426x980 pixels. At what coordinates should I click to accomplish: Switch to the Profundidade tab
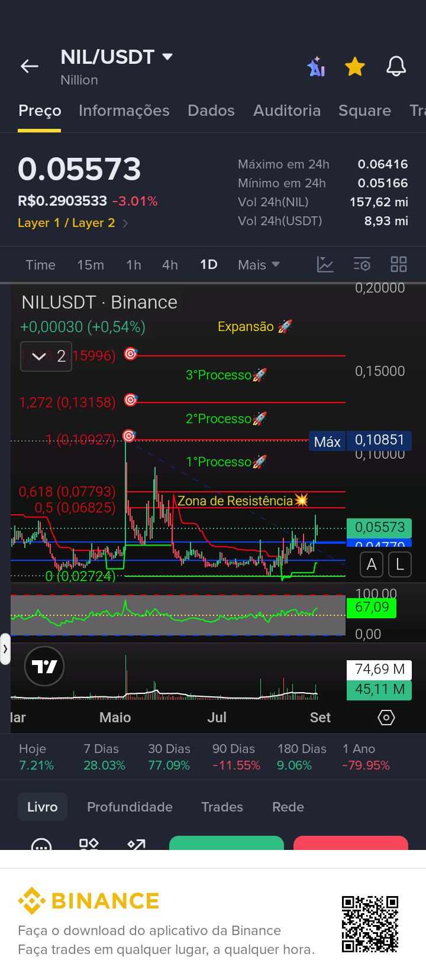(130, 807)
